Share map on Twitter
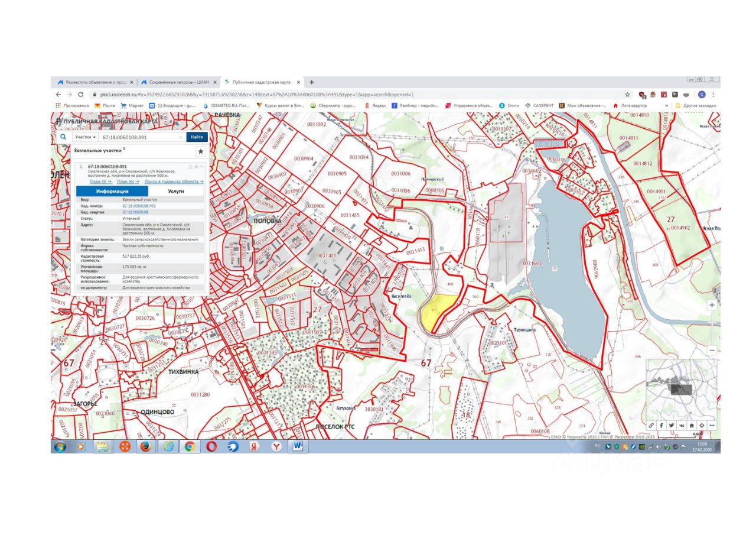This screenshot has height=535, width=756. 671,425
